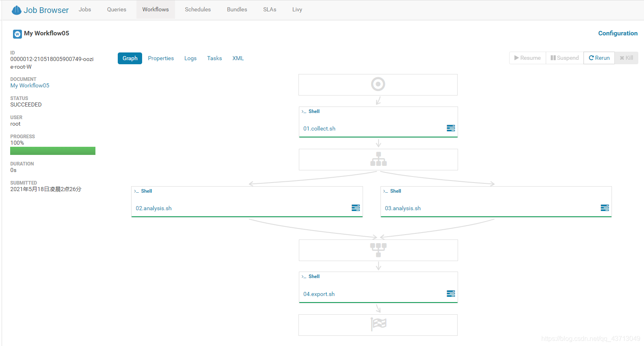Click the fork node icon
This screenshot has width=644, height=346.
pyautogui.click(x=378, y=159)
